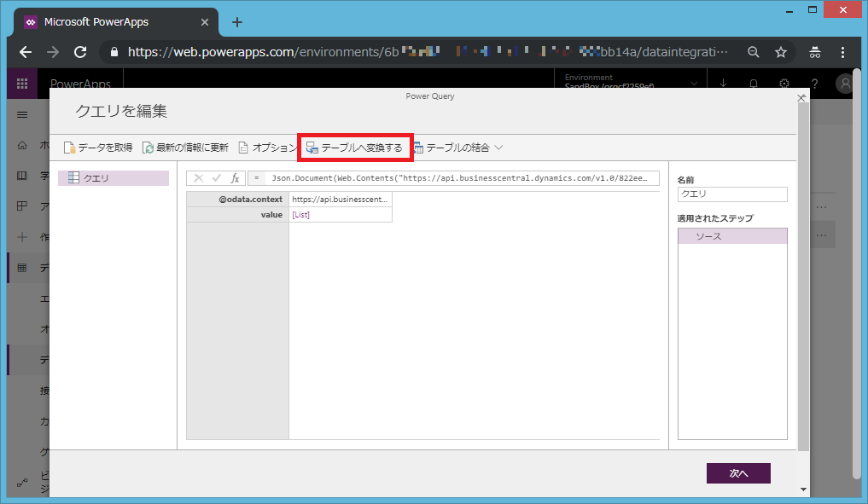Click the fx function icon
The width and height of the screenshot is (868, 504).
click(x=235, y=178)
